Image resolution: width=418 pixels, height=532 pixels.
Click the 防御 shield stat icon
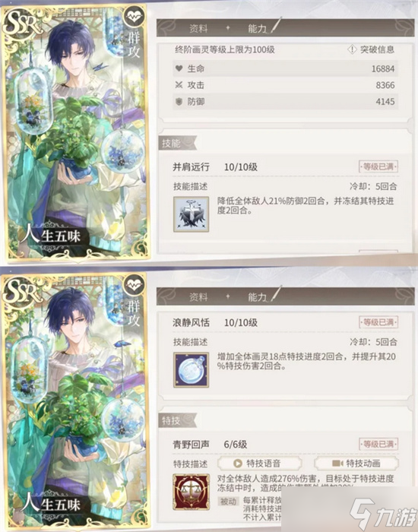[x=179, y=101]
